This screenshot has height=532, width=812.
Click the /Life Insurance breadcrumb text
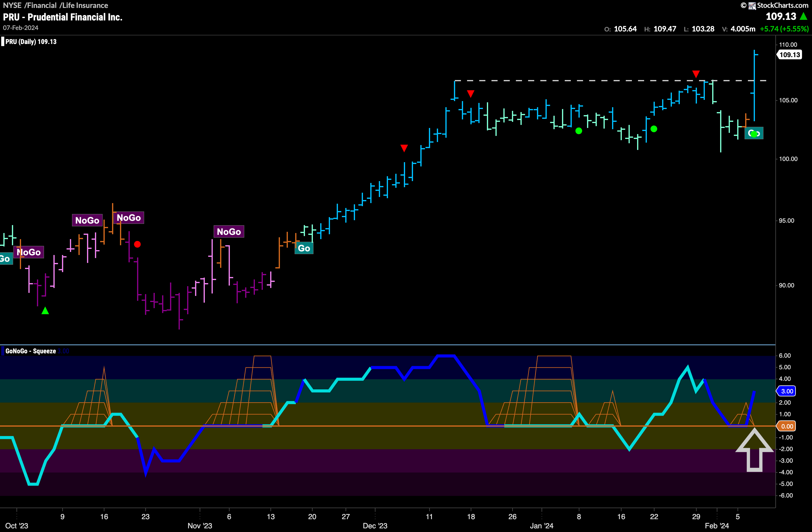(x=84, y=5)
